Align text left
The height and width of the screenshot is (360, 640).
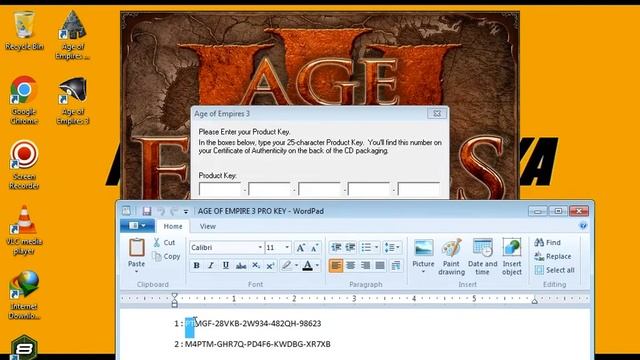336,266
